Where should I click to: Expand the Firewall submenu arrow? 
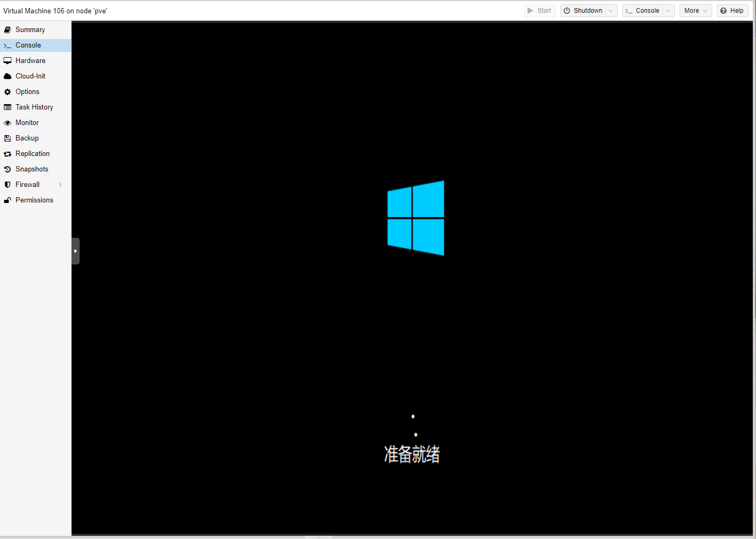point(60,185)
